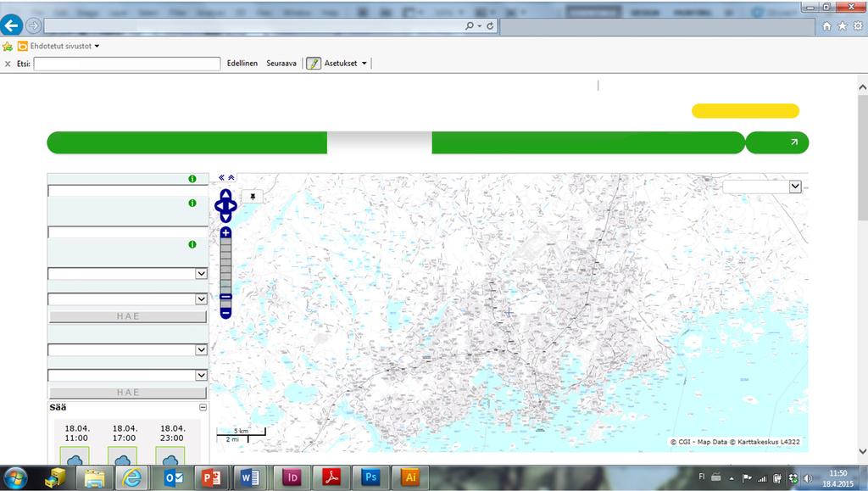Screen dimensions: 868x491
Task: Click the page scrollbar down arrow
Action: pyautogui.click(x=862, y=452)
